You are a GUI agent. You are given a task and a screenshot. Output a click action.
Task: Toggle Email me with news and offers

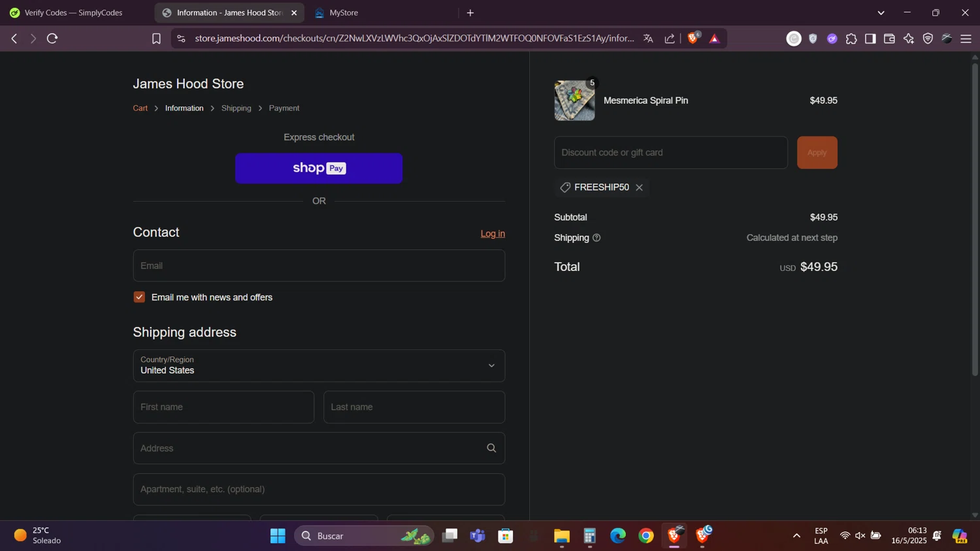[x=139, y=297]
